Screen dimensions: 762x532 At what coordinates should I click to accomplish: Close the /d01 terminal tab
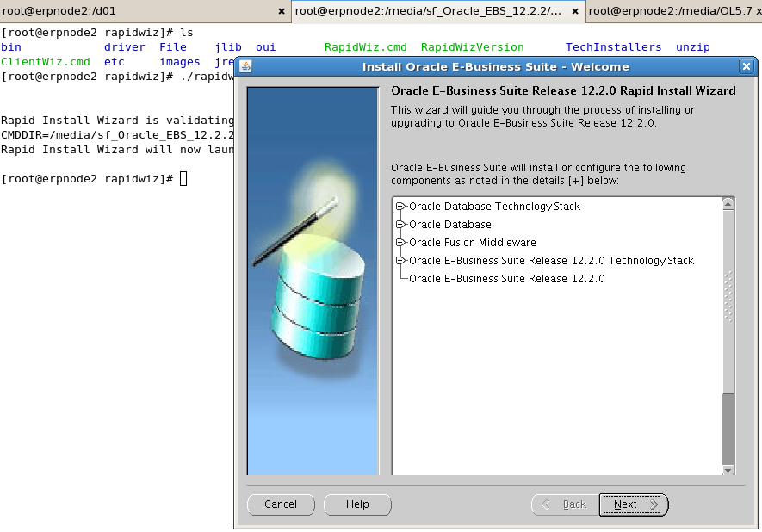[282, 11]
